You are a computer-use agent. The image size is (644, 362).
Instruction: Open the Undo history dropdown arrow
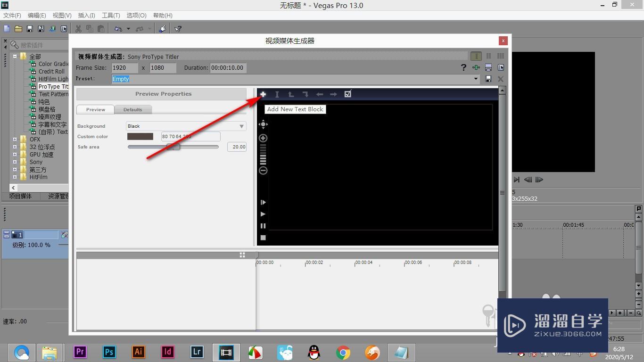(x=128, y=29)
